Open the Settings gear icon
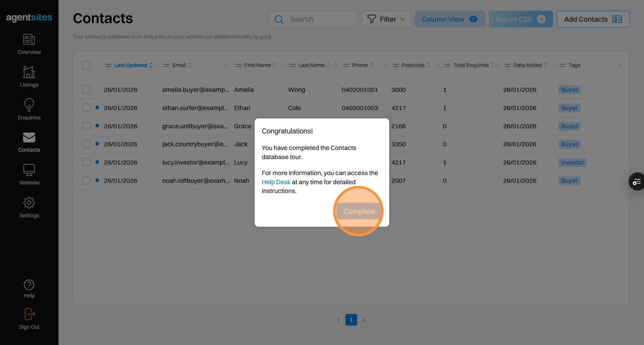This screenshot has height=345, width=644. 29,203
